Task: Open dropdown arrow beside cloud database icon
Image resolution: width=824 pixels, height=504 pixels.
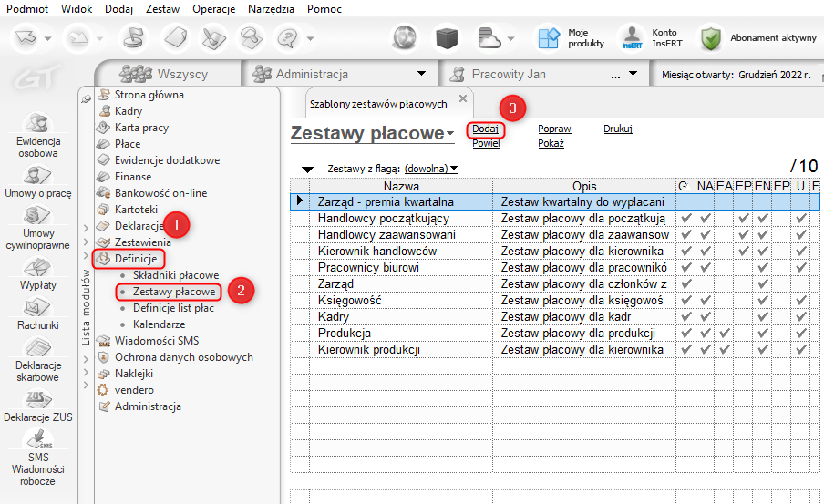Action: pos(510,38)
